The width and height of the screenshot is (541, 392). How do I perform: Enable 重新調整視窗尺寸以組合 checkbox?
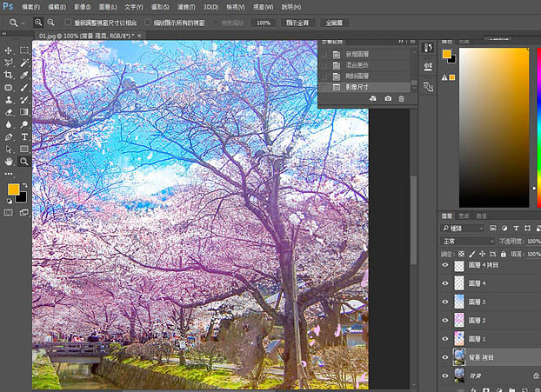pyautogui.click(x=69, y=23)
